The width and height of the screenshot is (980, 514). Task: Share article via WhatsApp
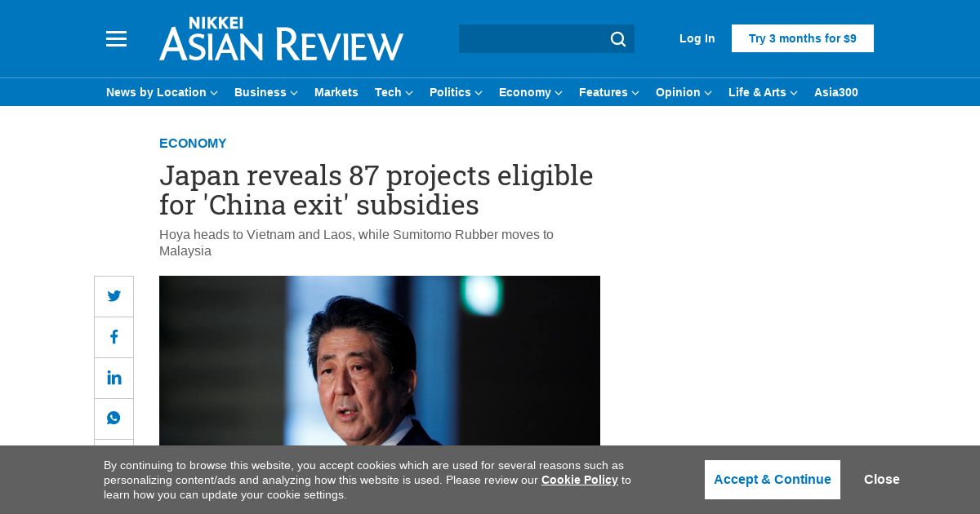coord(114,419)
